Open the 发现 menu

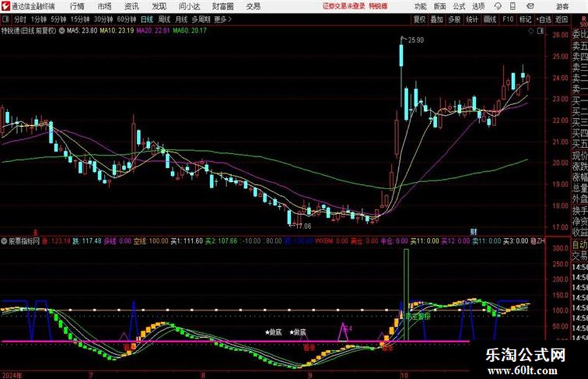click(159, 6)
